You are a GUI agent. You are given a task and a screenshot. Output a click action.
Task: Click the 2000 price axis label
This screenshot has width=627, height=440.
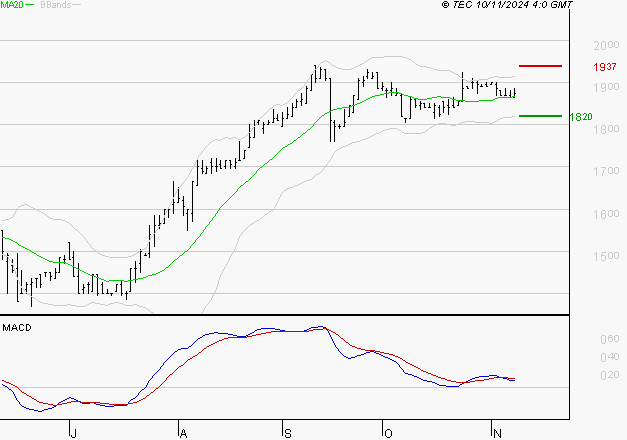(606, 45)
